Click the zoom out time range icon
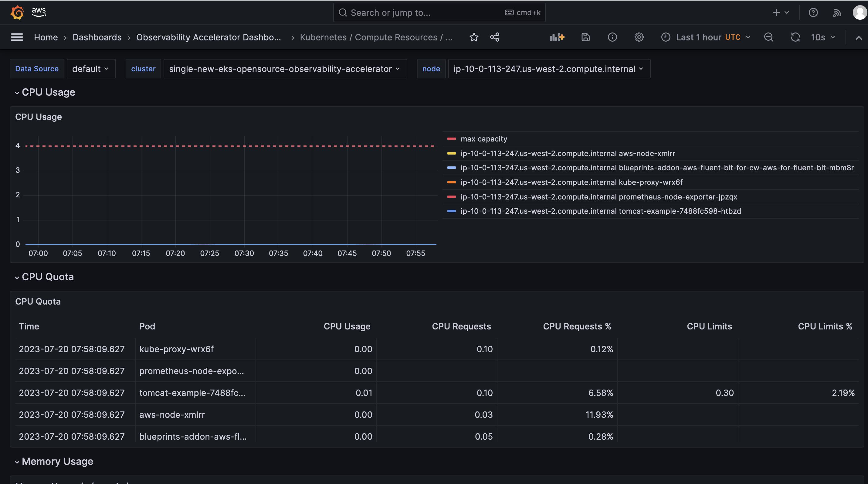This screenshot has width=868, height=484. 768,37
